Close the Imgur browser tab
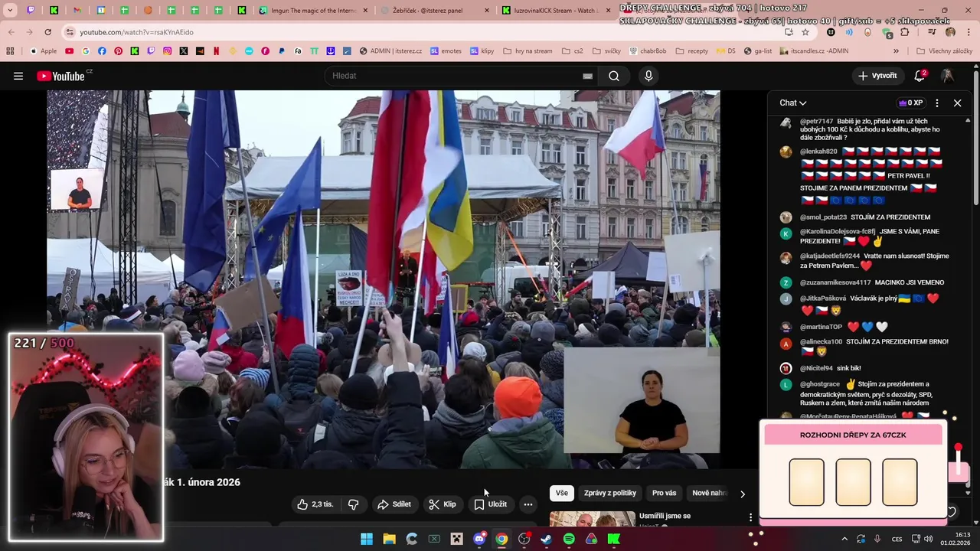The image size is (980, 551). tap(364, 11)
